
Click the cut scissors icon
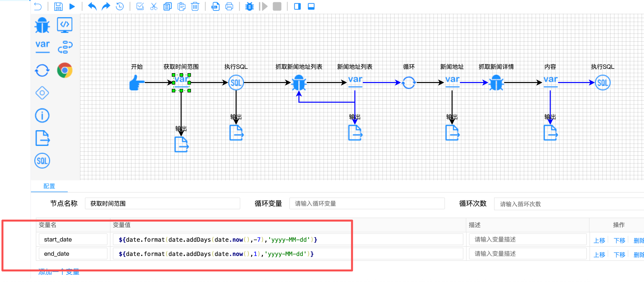153,6
